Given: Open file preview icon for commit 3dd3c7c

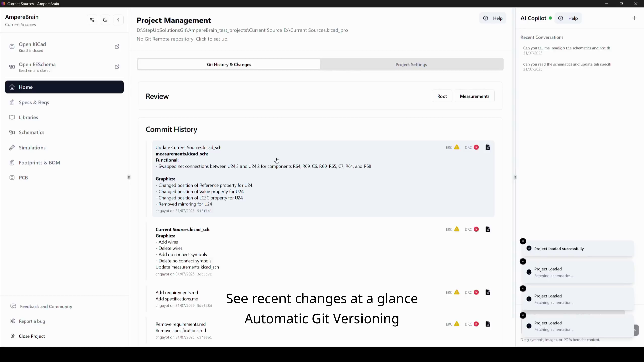Looking at the screenshot, I should coord(488,229).
